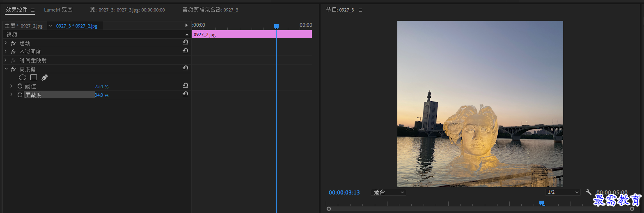The image size is (644, 213).
Task: Toggle the fx switch for 亮度键
Action: click(13, 69)
